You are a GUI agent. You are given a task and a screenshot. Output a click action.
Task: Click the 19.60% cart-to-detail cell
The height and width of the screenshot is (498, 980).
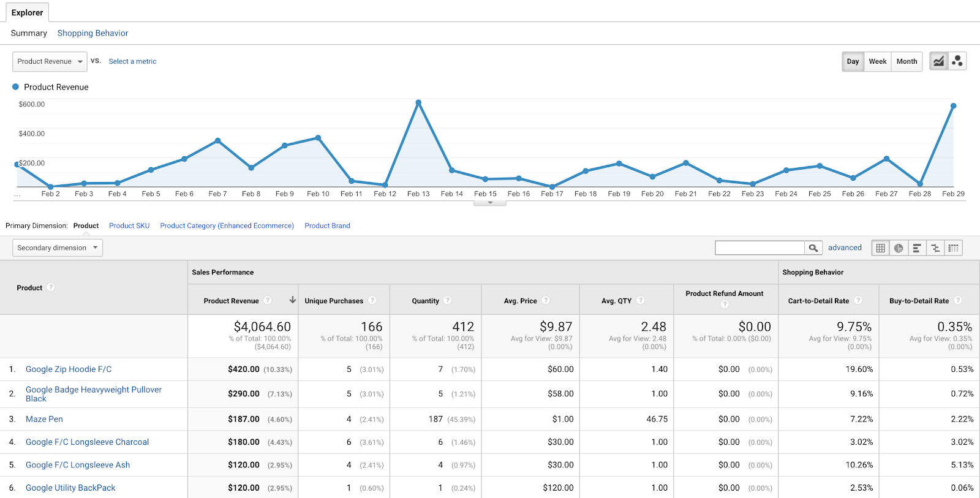coord(859,369)
